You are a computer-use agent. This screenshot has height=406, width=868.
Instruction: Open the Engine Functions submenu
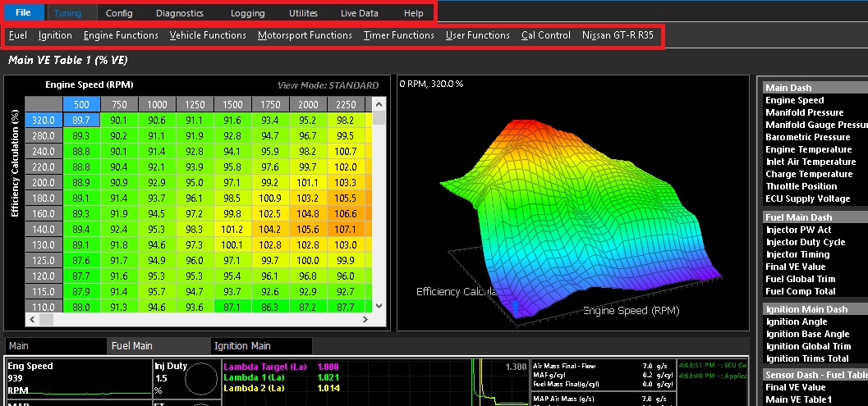[121, 35]
